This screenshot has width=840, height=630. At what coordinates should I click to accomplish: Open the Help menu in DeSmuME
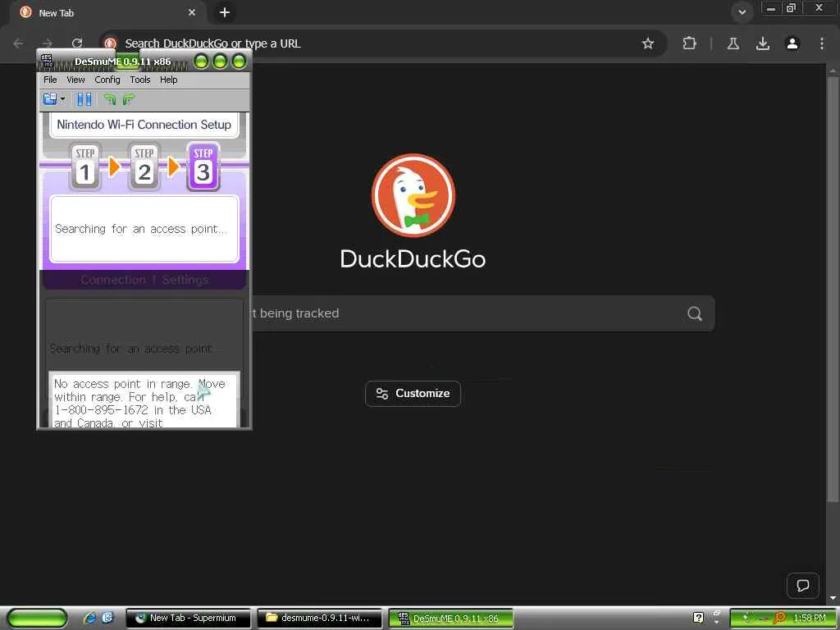pyautogui.click(x=168, y=80)
